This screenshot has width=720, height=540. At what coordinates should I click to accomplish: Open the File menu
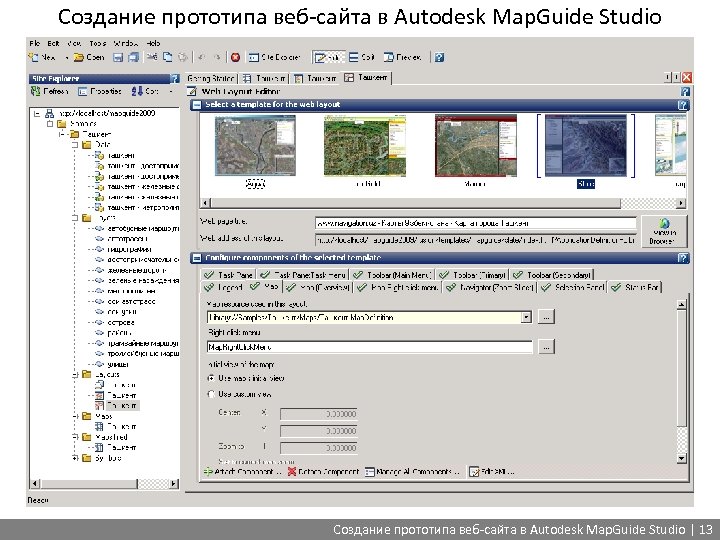point(35,43)
